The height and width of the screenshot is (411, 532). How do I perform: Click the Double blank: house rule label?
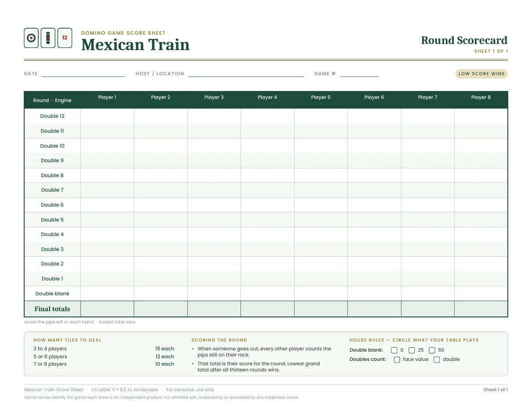click(366, 350)
